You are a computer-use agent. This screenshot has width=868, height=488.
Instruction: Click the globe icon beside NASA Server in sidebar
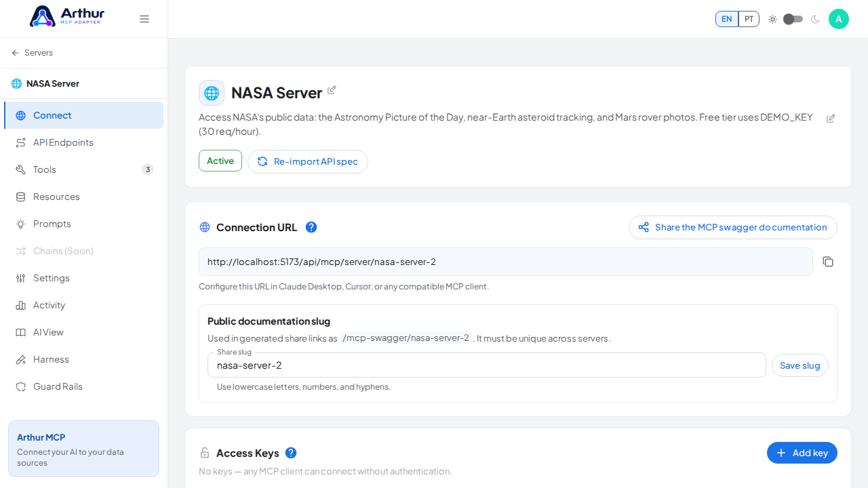tap(16, 84)
